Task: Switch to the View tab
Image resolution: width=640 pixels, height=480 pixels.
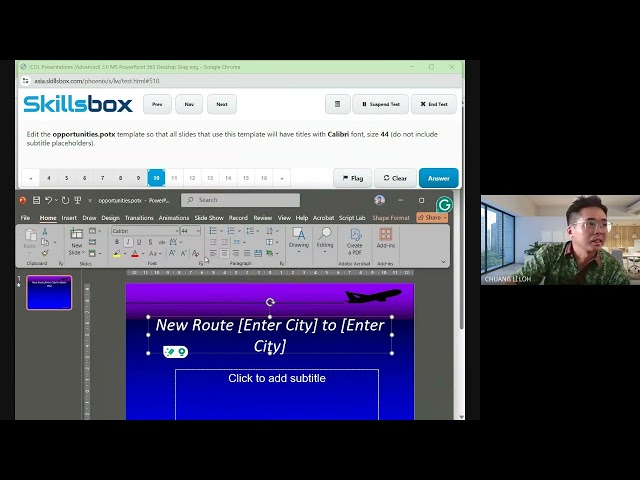Action: tap(284, 218)
